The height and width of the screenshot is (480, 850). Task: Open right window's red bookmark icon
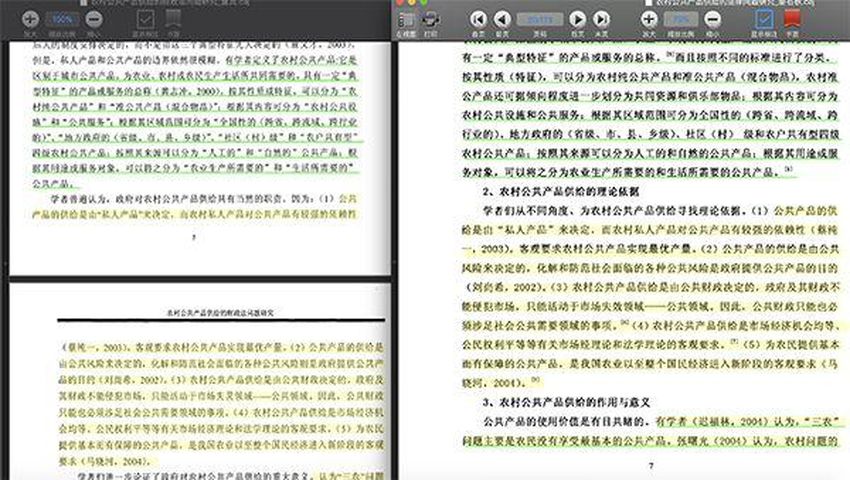click(x=793, y=19)
